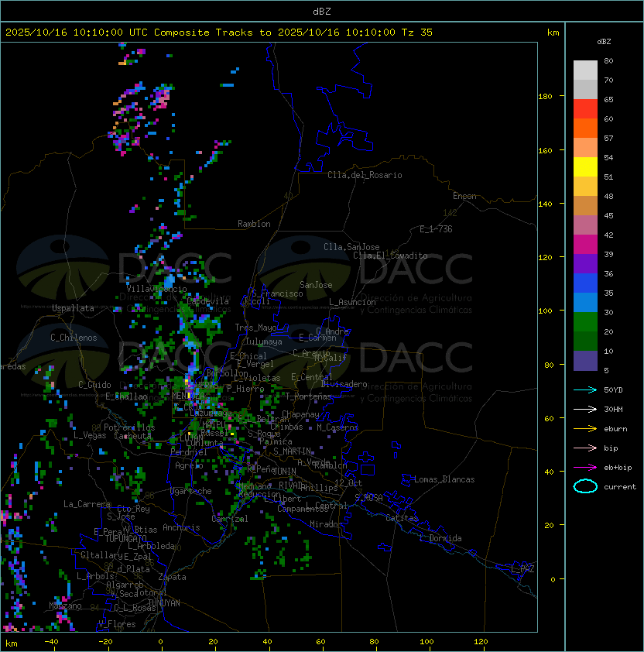Select the 'Divisadero' map label
644x652 pixels.
(x=344, y=384)
